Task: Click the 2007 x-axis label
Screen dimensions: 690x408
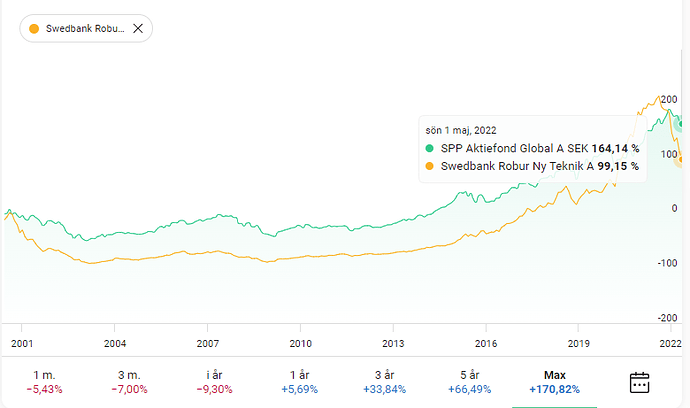Action: [208, 343]
